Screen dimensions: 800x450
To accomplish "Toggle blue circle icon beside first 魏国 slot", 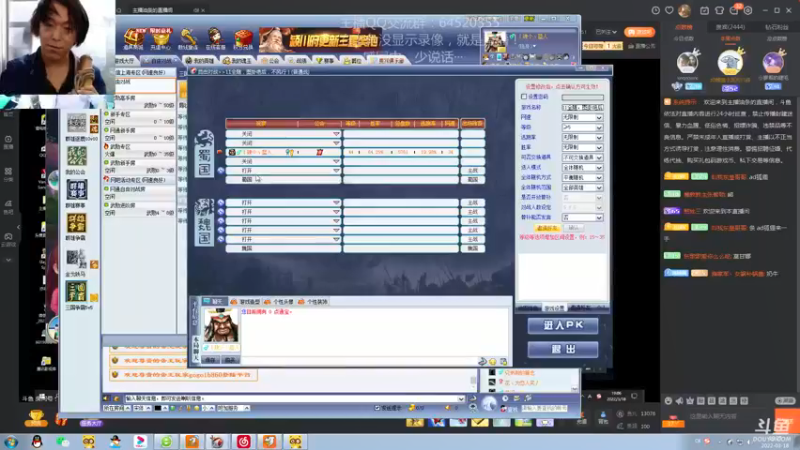I will click(x=221, y=203).
